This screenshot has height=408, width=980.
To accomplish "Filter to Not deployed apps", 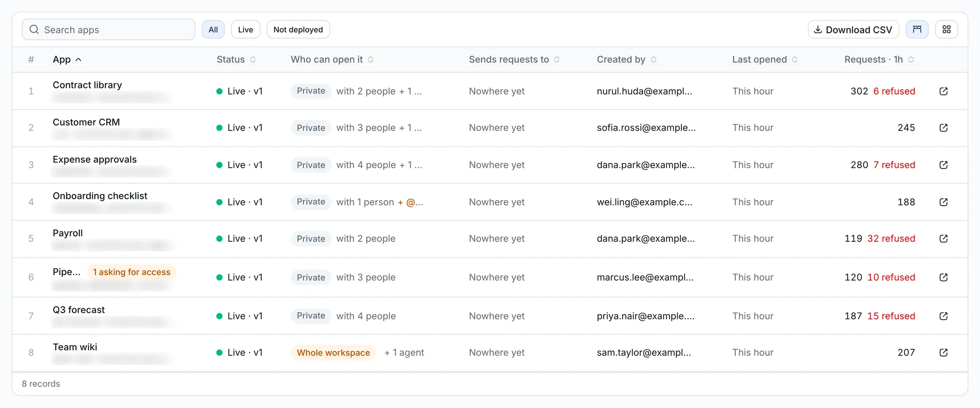I will 298,29.
